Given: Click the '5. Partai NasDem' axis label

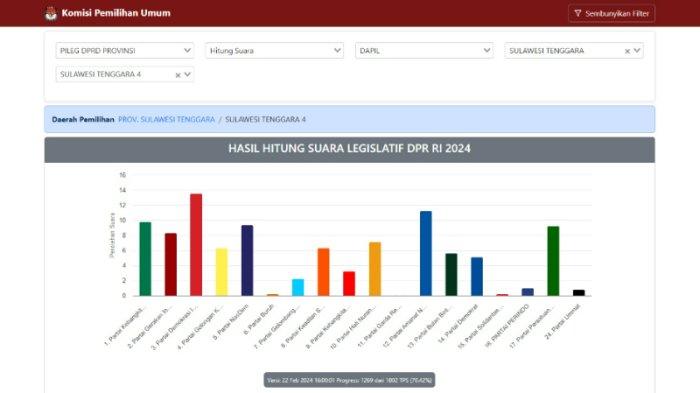Looking at the screenshot, I should [x=230, y=322].
